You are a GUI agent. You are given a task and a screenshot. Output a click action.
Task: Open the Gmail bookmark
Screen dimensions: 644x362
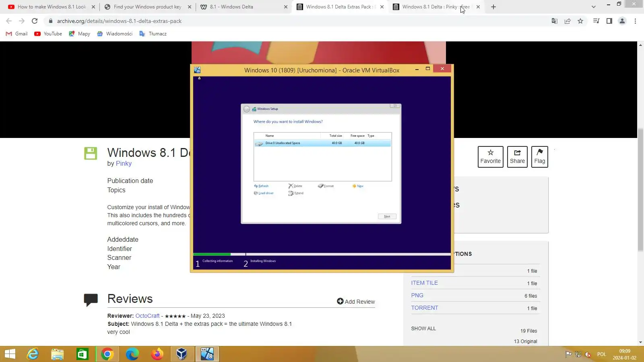coord(17,34)
